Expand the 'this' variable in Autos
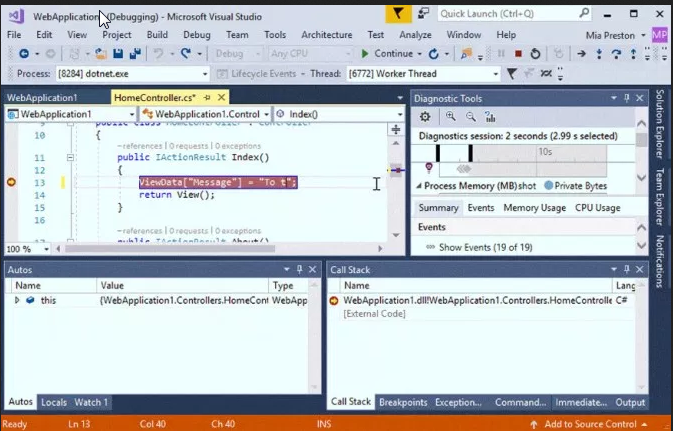 [17, 300]
